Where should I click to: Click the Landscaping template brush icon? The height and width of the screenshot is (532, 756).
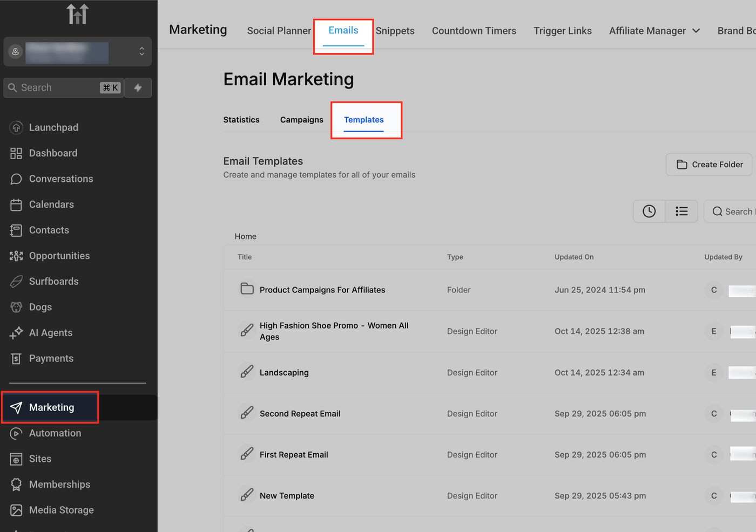click(x=247, y=372)
